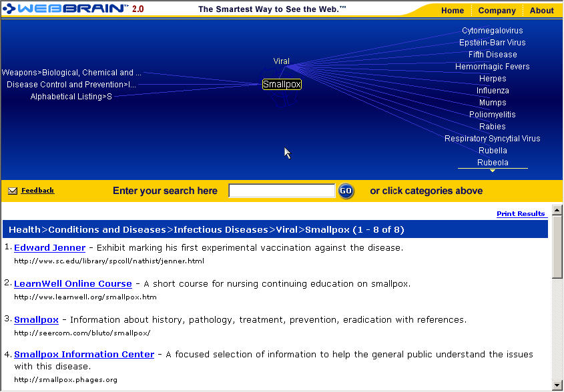Select the Viral parent node
This screenshot has width=564, height=392.
[282, 61]
